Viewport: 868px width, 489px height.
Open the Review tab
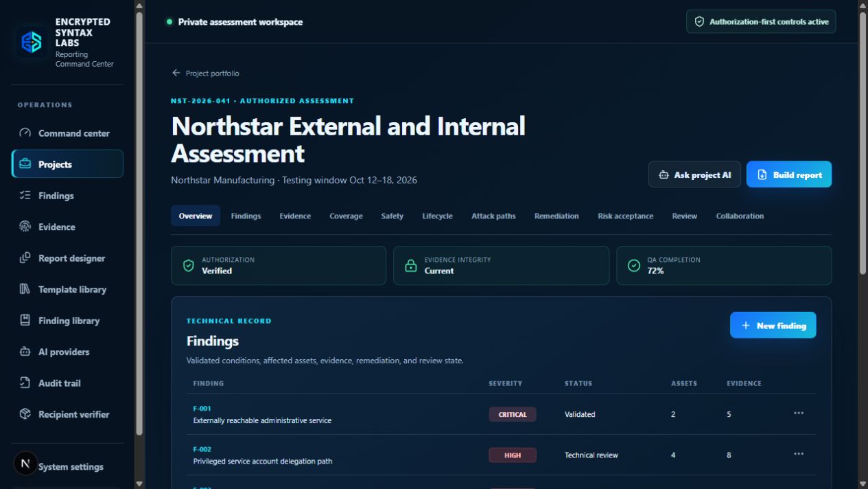685,216
